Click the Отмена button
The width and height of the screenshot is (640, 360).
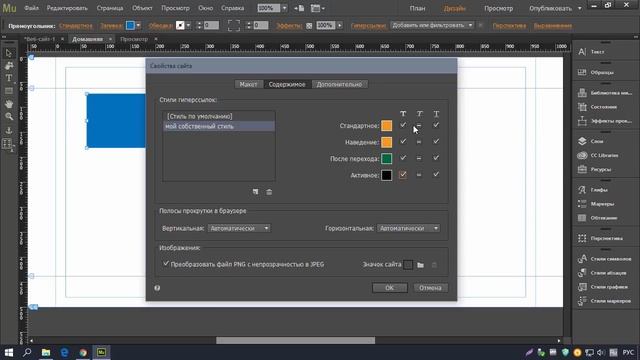click(430, 288)
